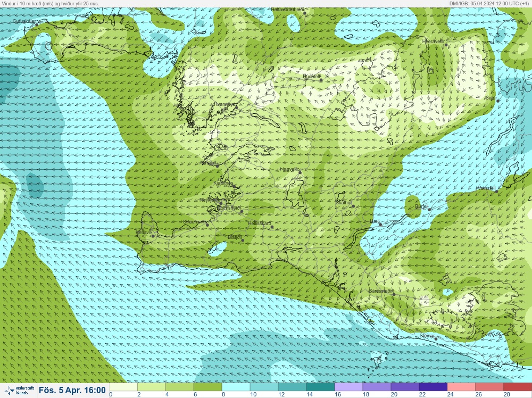Click the Holtavörðuheiði station label
Image resolution: width=532 pixels, height=398 pixels.
point(287,10)
